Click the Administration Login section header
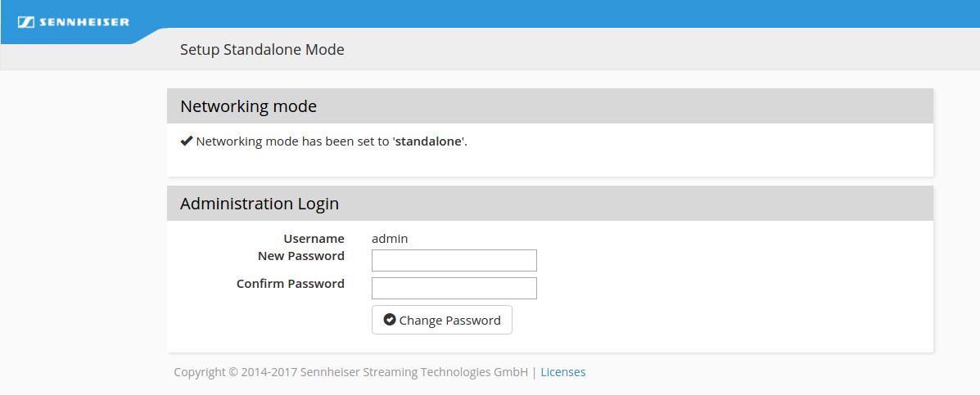Viewport: 980px width, 395px height. pos(260,204)
